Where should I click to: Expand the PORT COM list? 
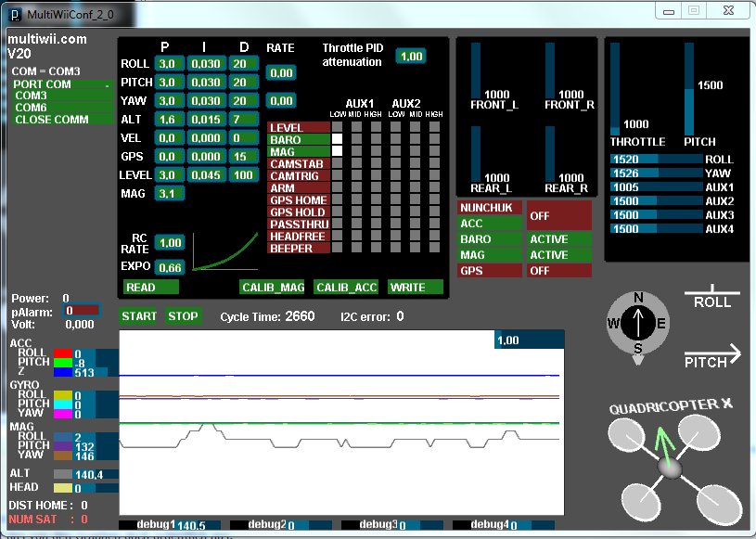63,83
